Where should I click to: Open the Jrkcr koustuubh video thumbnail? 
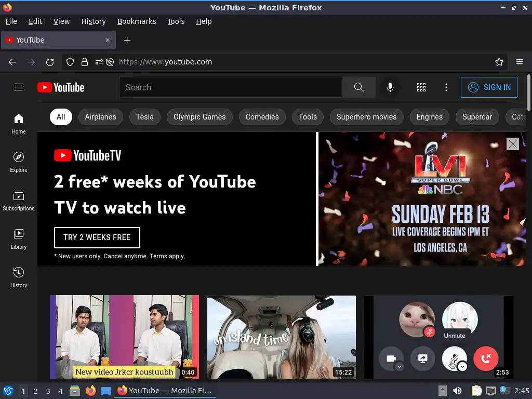pyautogui.click(x=124, y=337)
